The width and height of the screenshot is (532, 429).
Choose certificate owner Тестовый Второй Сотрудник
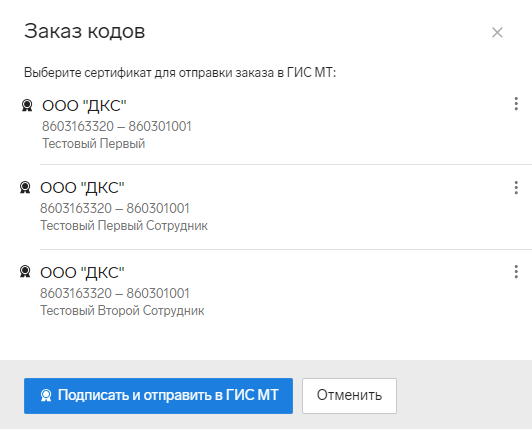coord(122,311)
